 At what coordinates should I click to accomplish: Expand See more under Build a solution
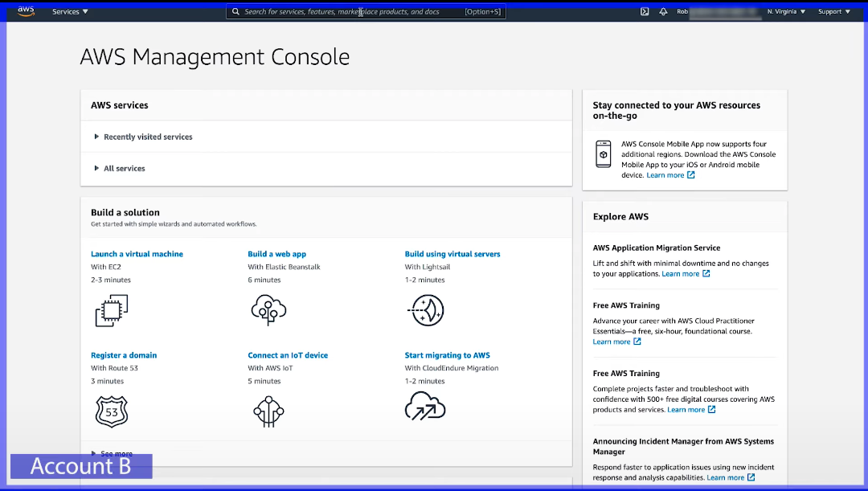click(x=116, y=453)
